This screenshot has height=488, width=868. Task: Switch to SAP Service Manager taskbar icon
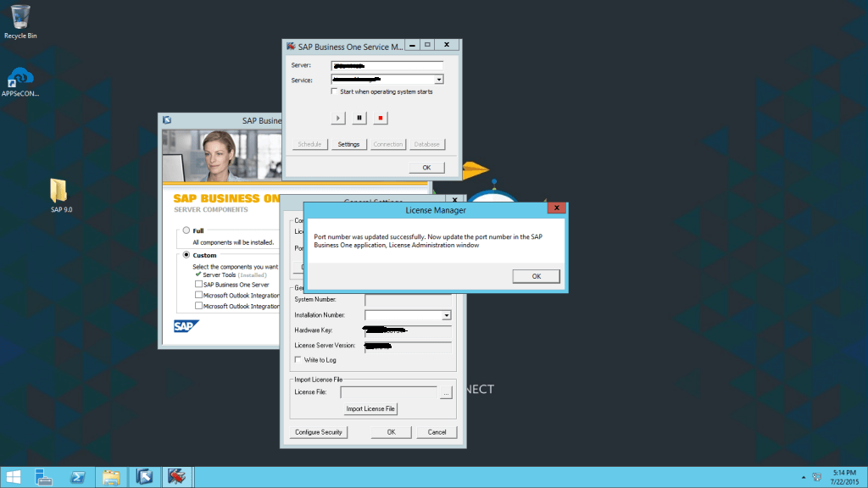click(x=177, y=477)
